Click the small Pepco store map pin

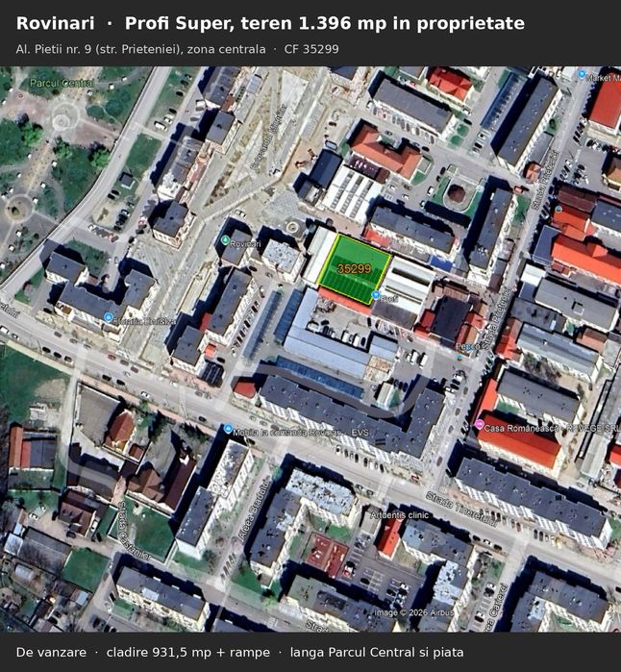pos(460,358)
